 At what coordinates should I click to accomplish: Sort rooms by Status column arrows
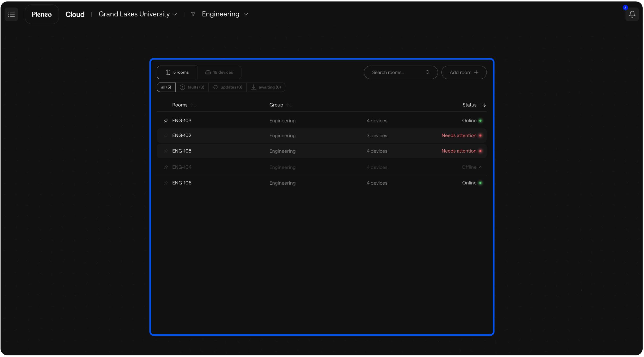pos(483,105)
